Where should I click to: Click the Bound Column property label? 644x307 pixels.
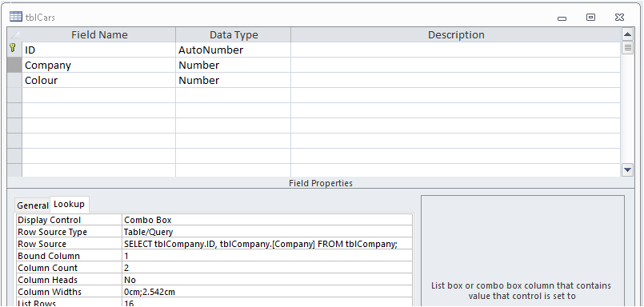click(x=69, y=256)
